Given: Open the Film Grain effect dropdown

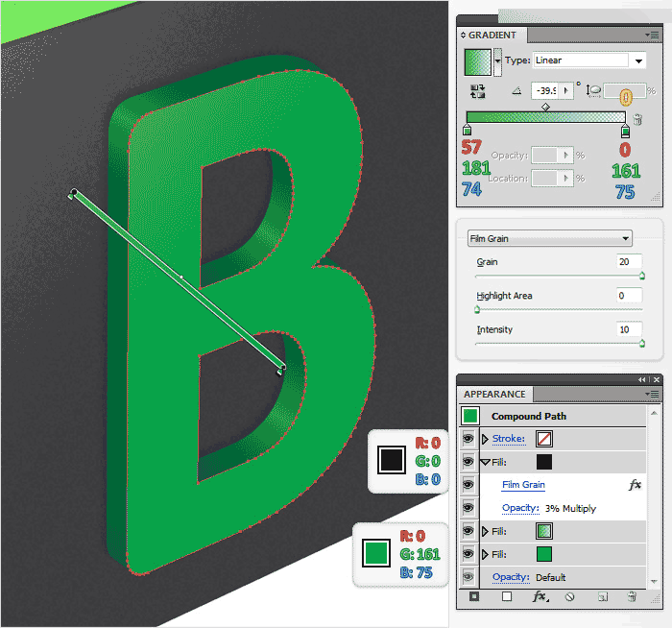Looking at the screenshot, I should tap(550, 238).
